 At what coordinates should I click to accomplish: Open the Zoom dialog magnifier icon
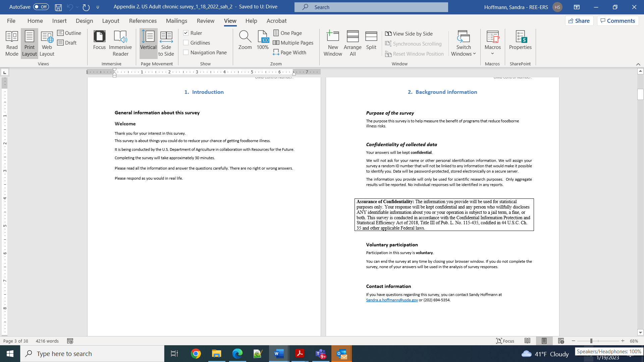click(245, 36)
